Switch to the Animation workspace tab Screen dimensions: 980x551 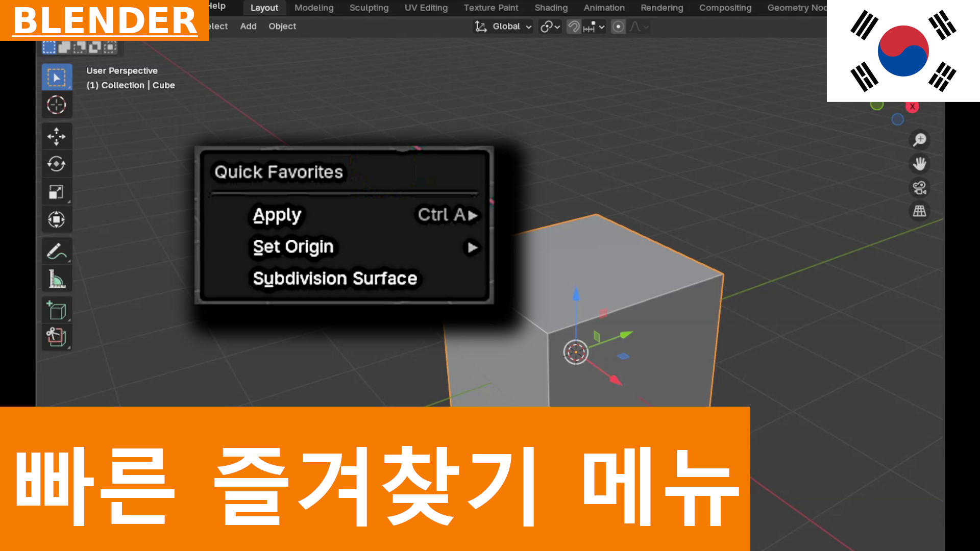coord(604,8)
